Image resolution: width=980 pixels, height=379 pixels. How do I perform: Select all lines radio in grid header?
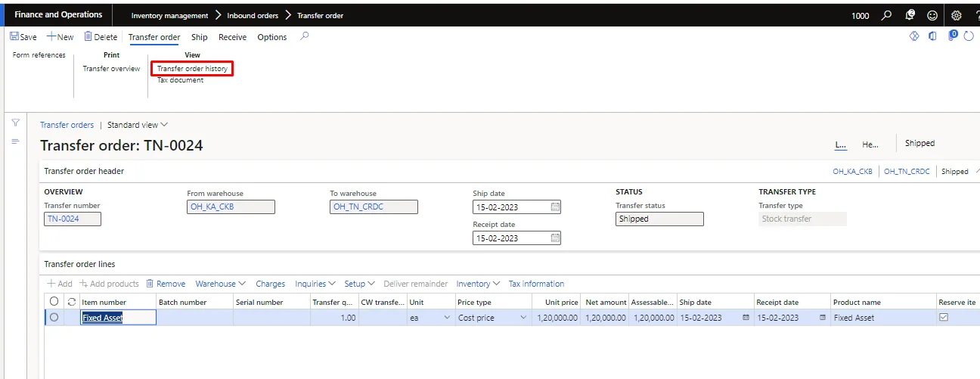[54, 302]
